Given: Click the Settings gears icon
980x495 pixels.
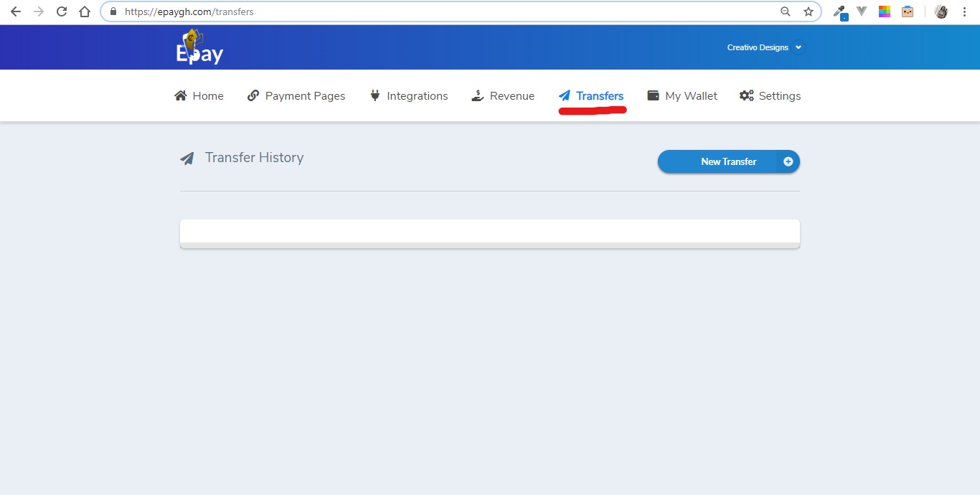Looking at the screenshot, I should (x=746, y=95).
